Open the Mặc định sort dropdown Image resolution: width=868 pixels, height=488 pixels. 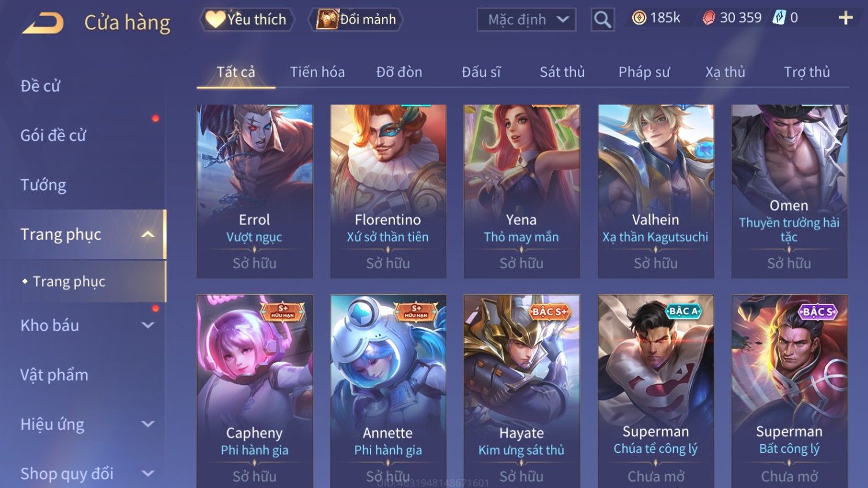point(526,20)
